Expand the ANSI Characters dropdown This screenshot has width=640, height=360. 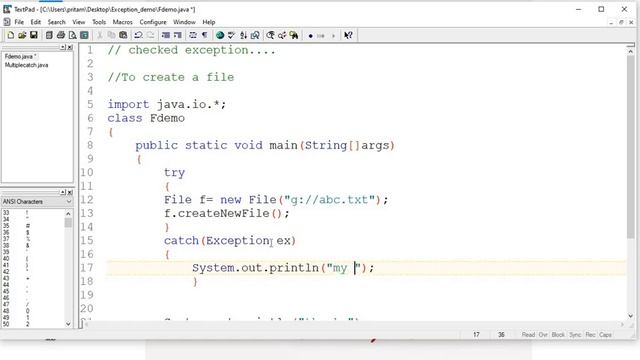(x=69, y=202)
